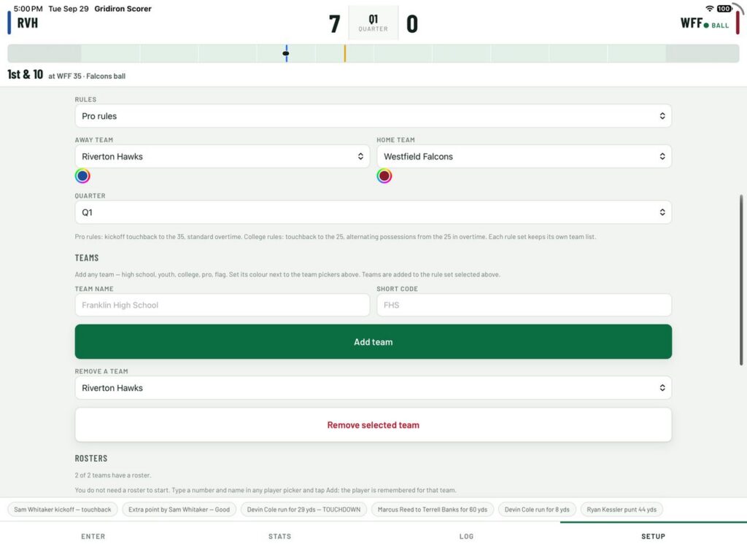Open the Quarter selector showing Q1

click(373, 212)
